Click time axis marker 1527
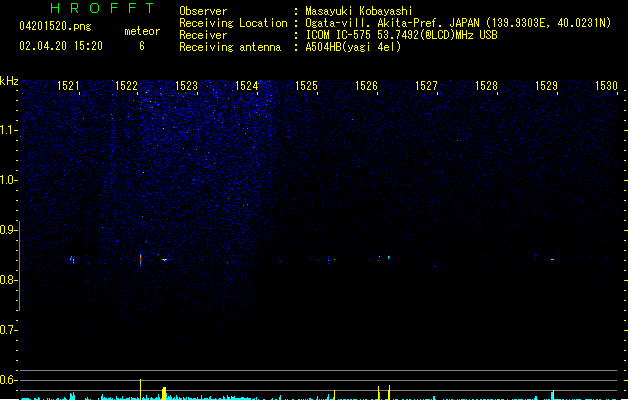 point(426,86)
